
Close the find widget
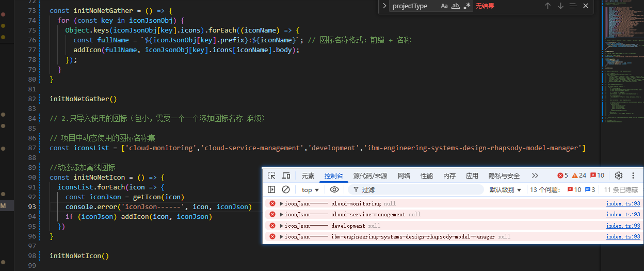pos(585,6)
